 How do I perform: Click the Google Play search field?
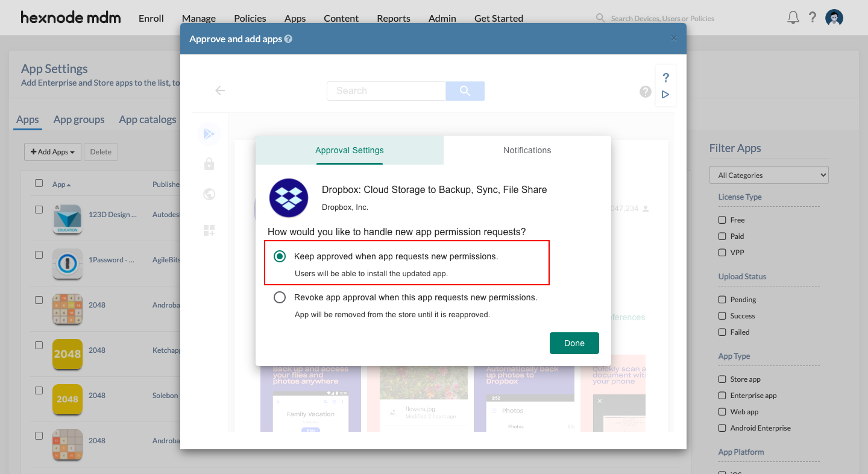click(386, 90)
